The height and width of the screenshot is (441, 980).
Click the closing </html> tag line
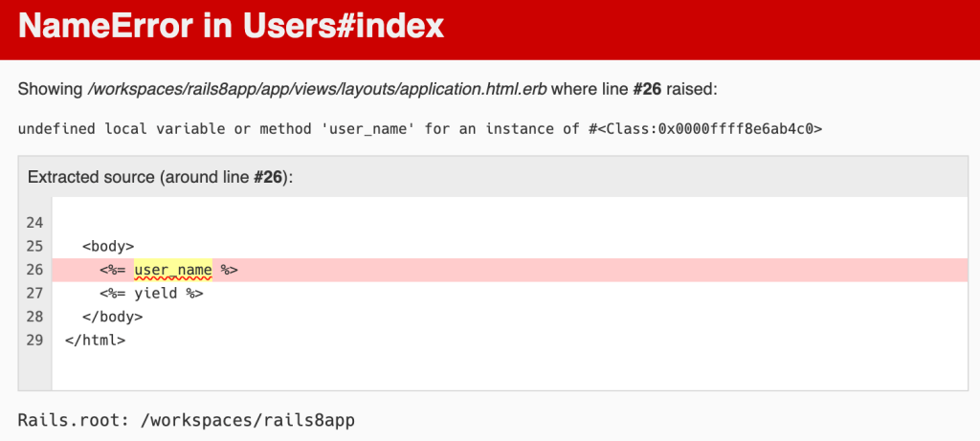point(95,339)
